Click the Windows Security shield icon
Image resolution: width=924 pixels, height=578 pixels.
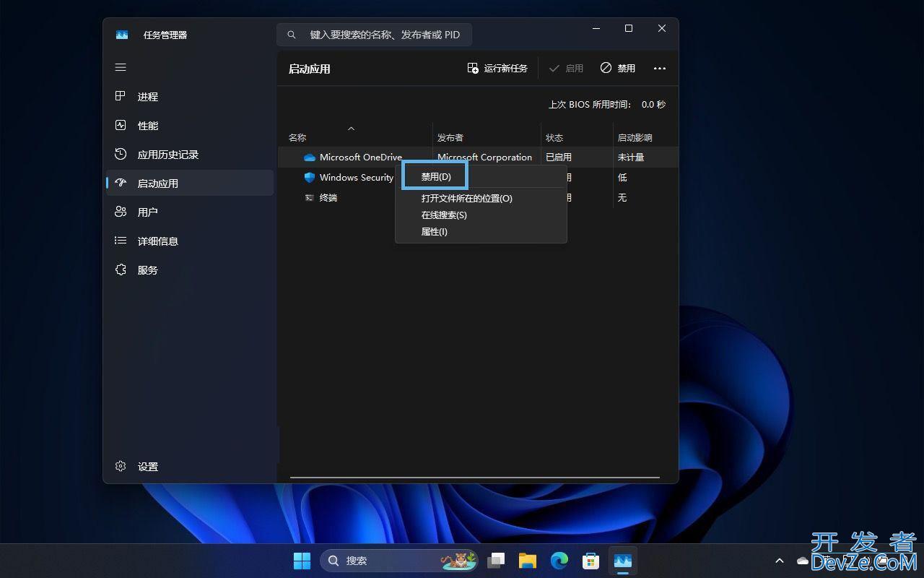(310, 177)
